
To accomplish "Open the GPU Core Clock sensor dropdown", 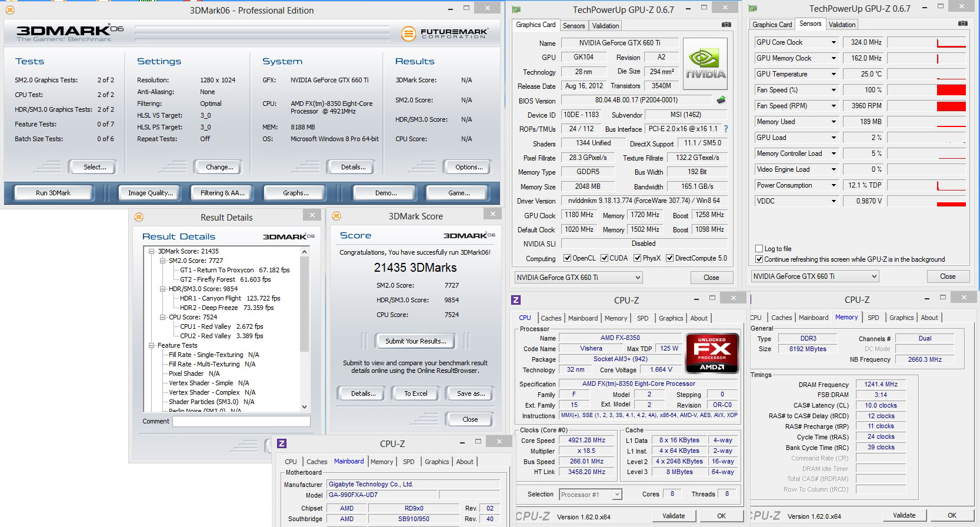I will [x=834, y=42].
